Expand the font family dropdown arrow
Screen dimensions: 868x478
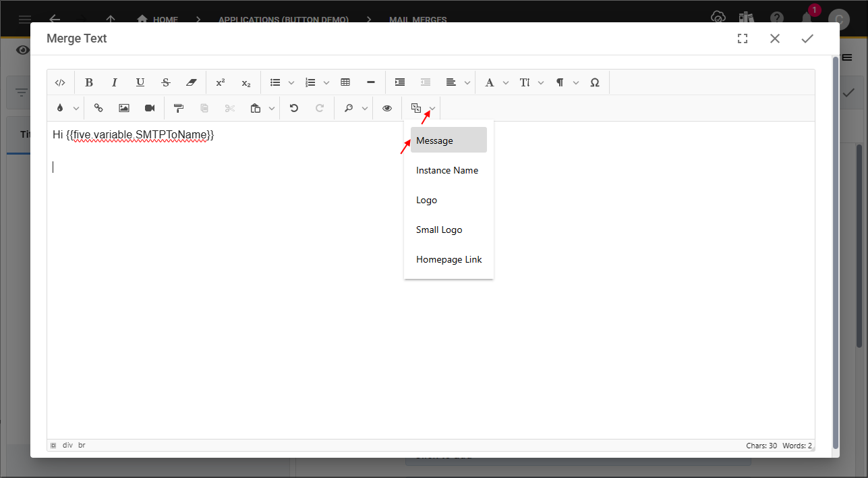click(506, 83)
